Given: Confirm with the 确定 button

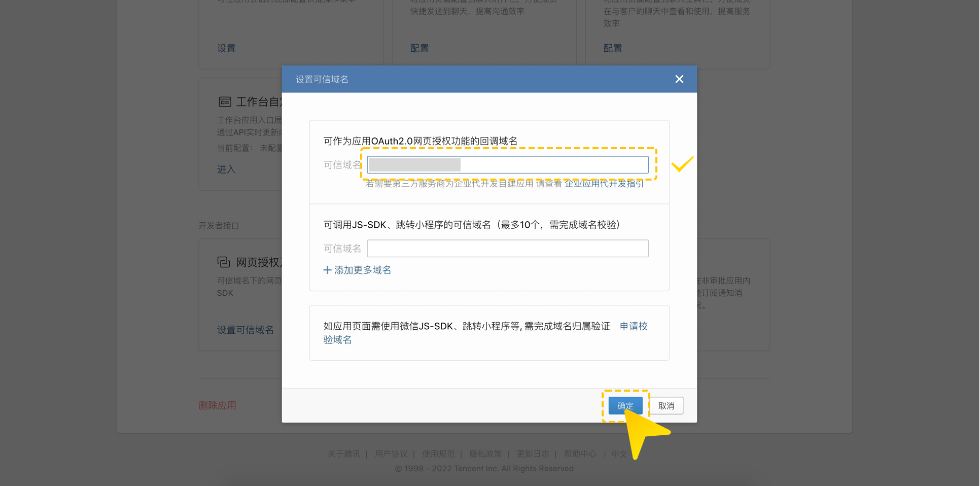Looking at the screenshot, I should pyautogui.click(x=625, y=406).
